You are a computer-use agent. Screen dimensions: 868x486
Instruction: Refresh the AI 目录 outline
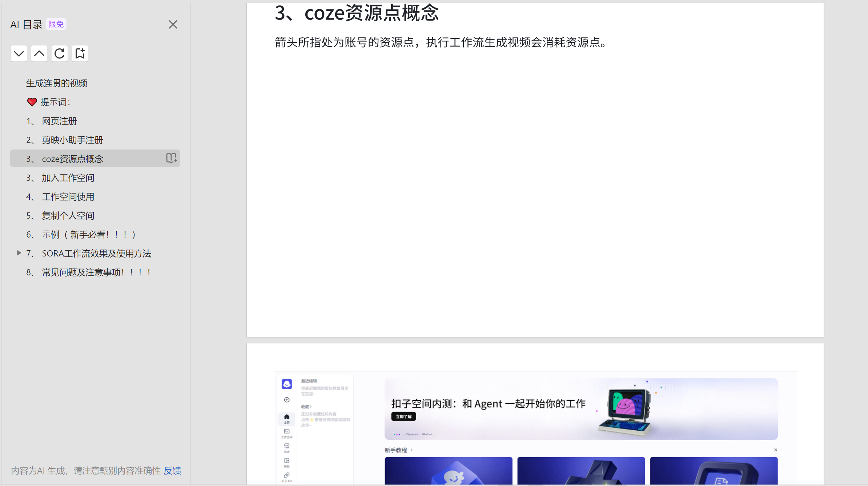(x=59, y=53)
